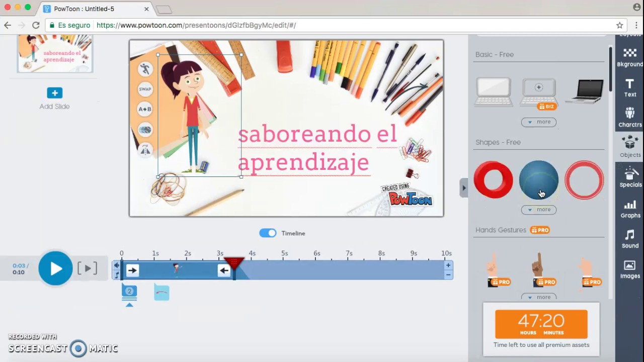Select the character element on timeline

tap(176, 269)
